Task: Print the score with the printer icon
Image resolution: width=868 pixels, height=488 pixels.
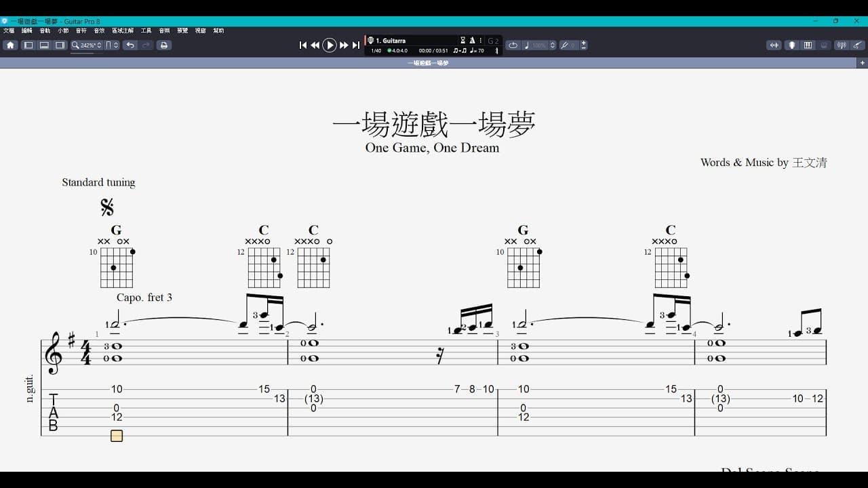Action: [x=163, y=45]
